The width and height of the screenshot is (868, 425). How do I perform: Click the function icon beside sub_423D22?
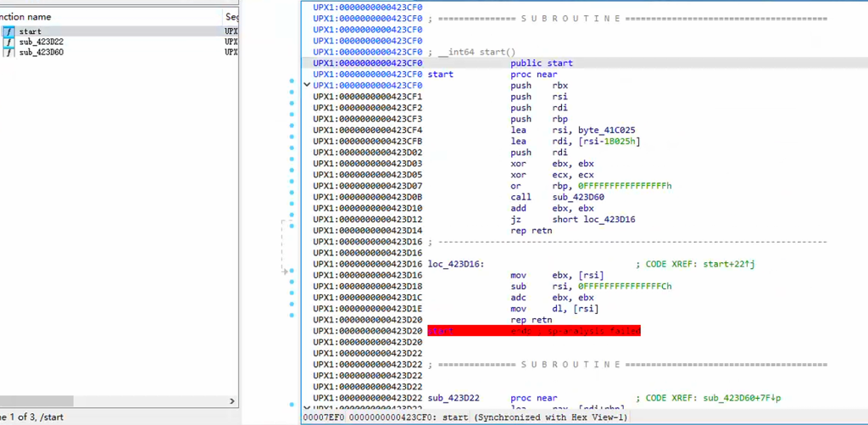pyautogui.click(x=8, y=42)
